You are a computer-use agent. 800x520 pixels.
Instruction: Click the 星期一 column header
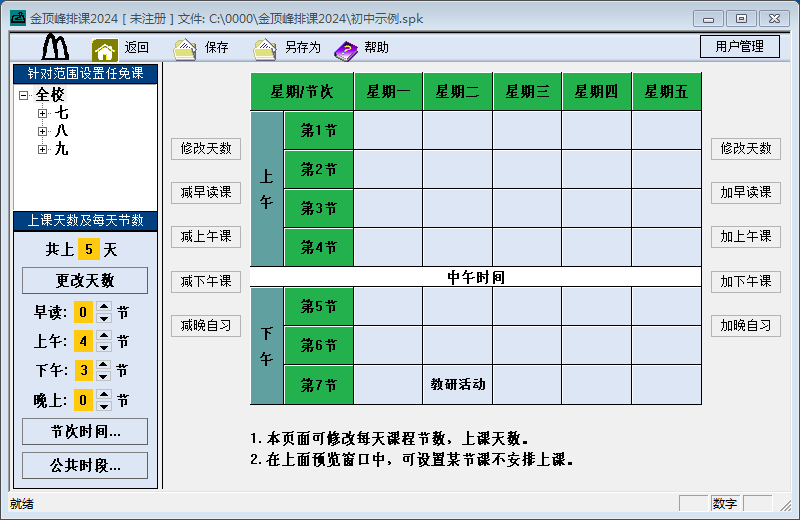388,92
